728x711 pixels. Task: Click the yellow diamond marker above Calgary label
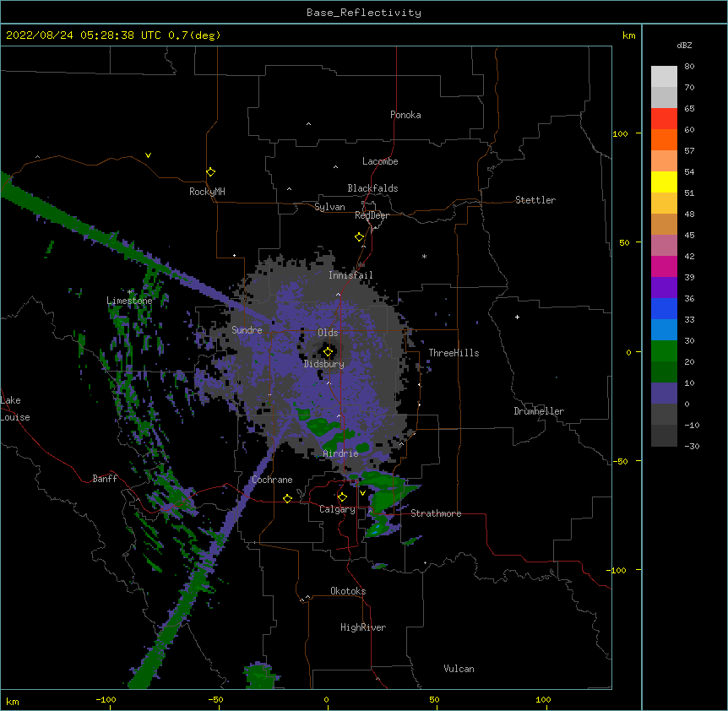coord(342,497)
